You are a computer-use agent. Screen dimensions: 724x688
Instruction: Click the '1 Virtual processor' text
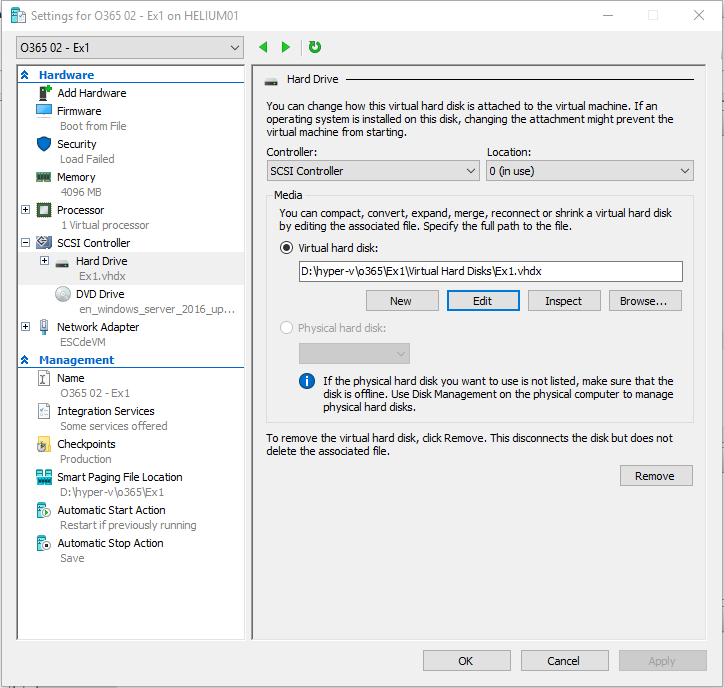105,225
